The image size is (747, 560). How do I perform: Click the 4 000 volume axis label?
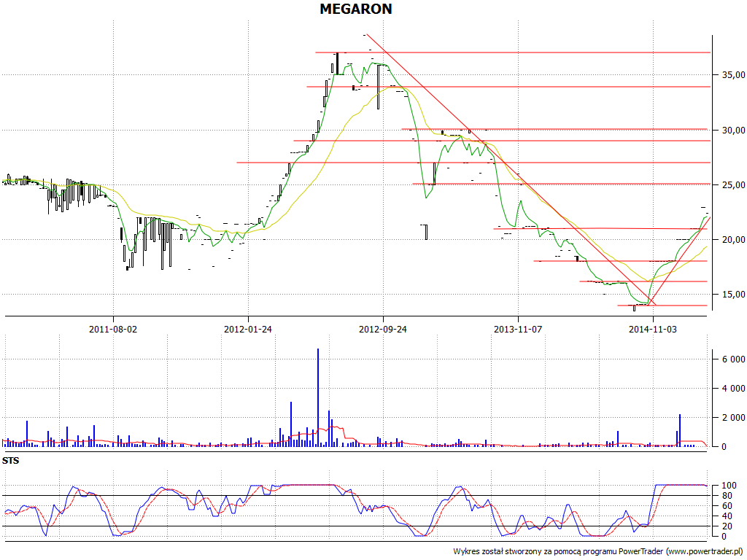[x=734, y=389]
